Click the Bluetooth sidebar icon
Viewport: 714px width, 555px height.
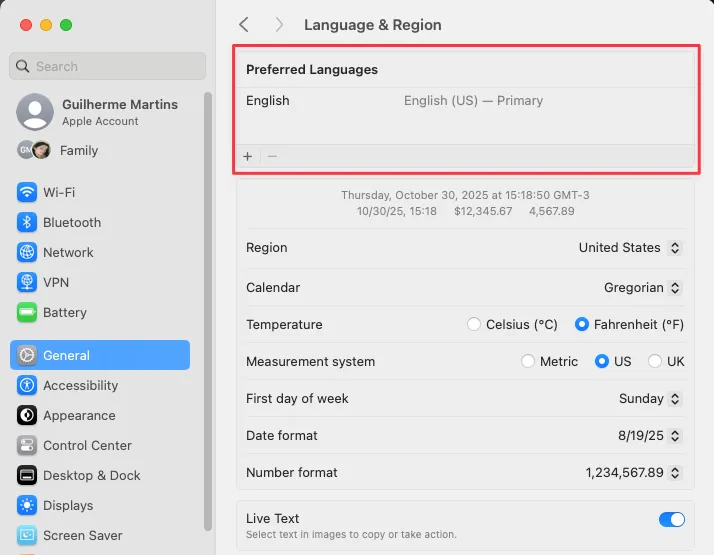point(27,222)
